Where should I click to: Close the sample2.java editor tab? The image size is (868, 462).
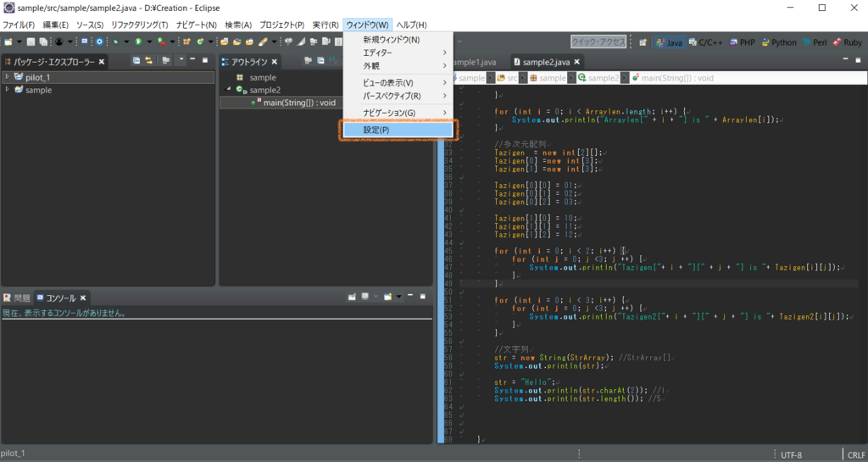point(578,62)
